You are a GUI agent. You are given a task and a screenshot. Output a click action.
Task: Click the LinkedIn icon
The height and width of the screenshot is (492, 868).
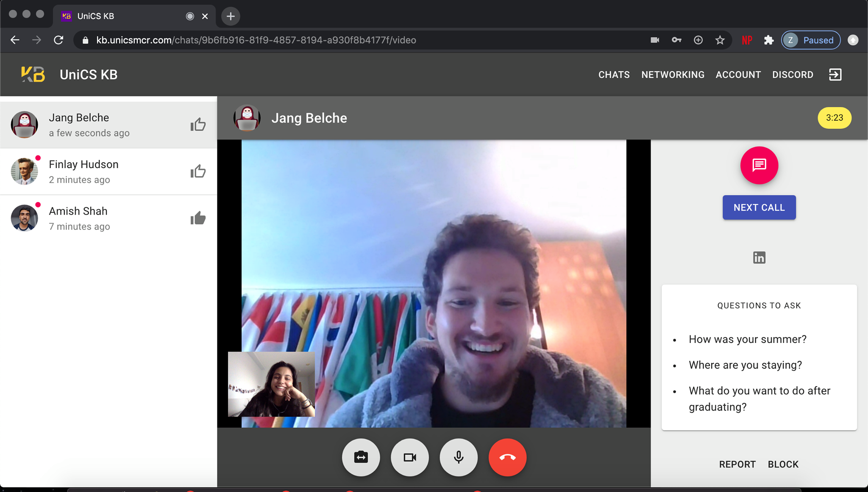pyautogui.click(x=759, y=257)
